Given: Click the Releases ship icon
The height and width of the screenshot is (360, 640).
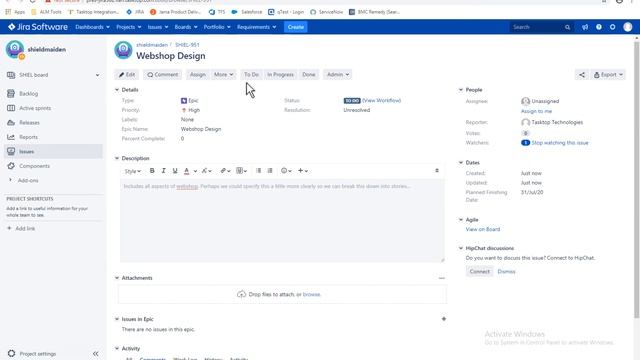Looking at the screenshot, I should pos(11,122).
